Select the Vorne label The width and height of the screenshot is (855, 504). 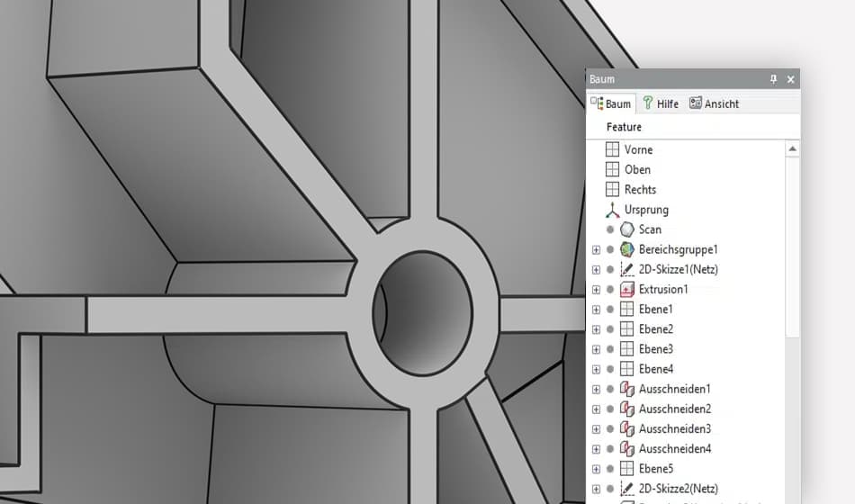638,149
